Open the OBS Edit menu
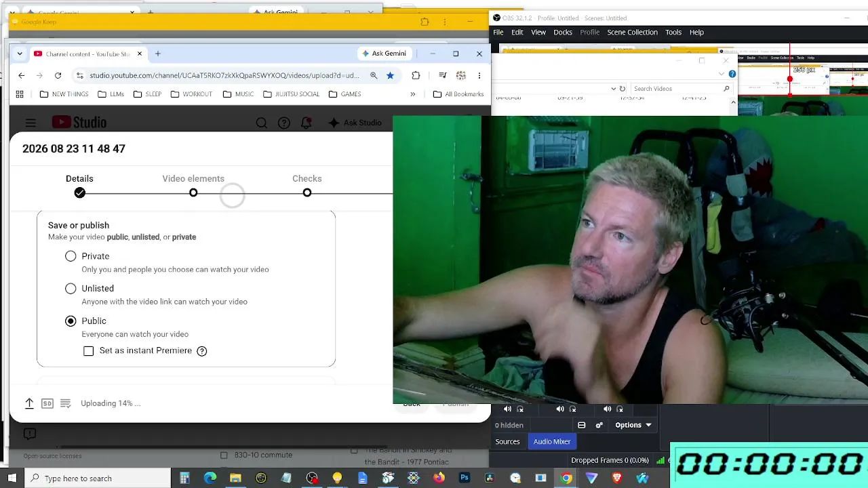868x488 pixels. 517,33
